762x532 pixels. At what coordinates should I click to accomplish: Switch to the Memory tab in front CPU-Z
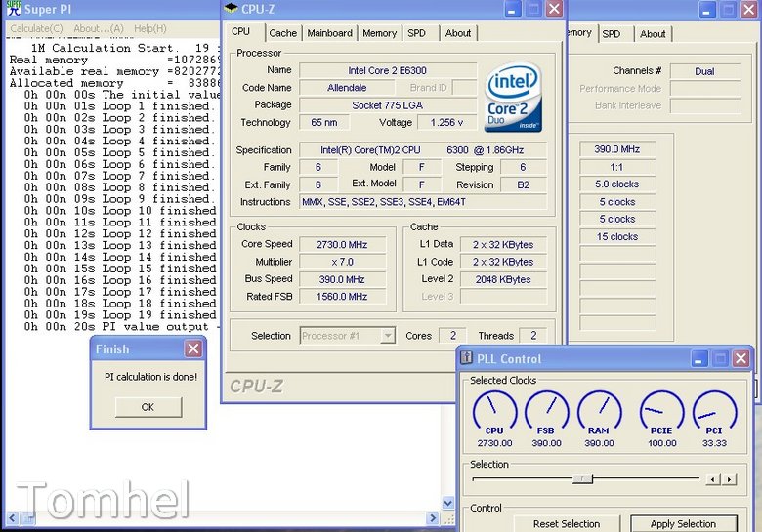tap(380, 33)
